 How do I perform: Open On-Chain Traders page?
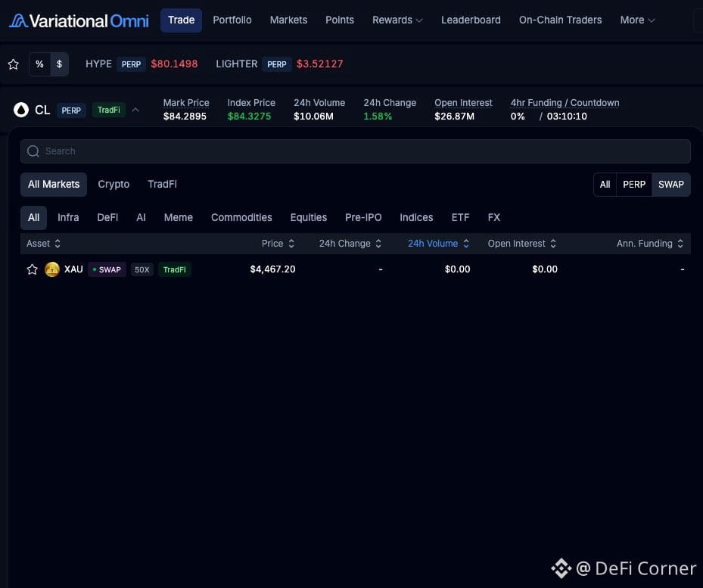coord(561,20)
